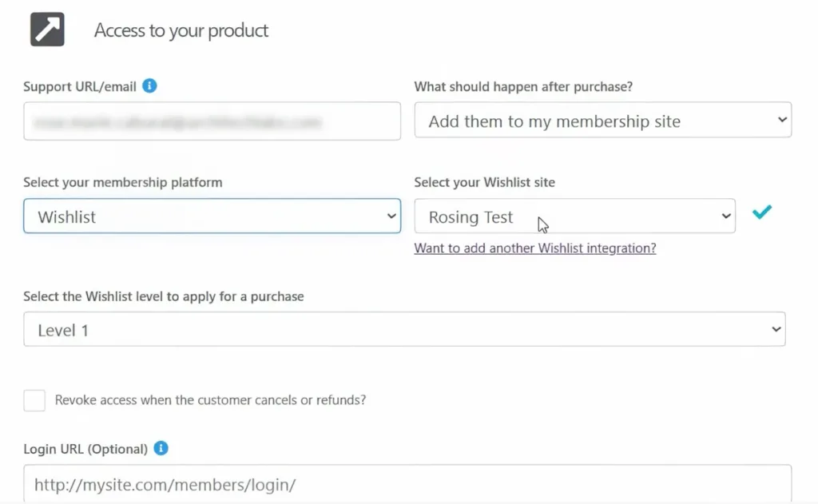The width and height of the screenshot is (818, 504).
Task: Click the chevron on the membership platform dropdown
Action: coord(391,216)
